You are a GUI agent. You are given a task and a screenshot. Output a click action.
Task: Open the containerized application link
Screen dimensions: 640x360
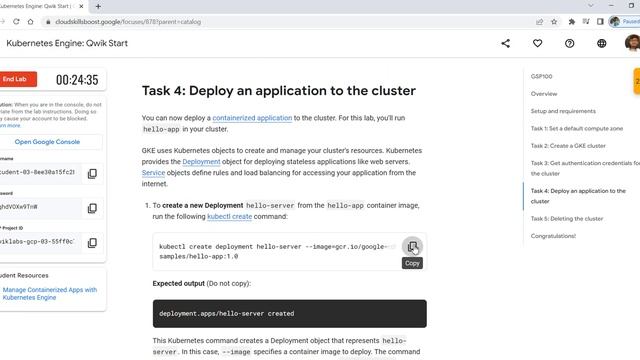click(x=252, y=118)
